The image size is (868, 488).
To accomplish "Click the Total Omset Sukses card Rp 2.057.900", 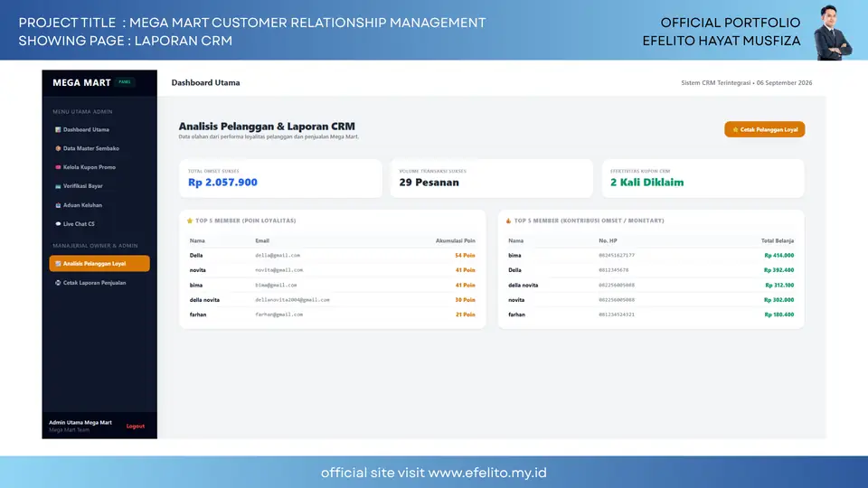I will (x=280, y=178).
